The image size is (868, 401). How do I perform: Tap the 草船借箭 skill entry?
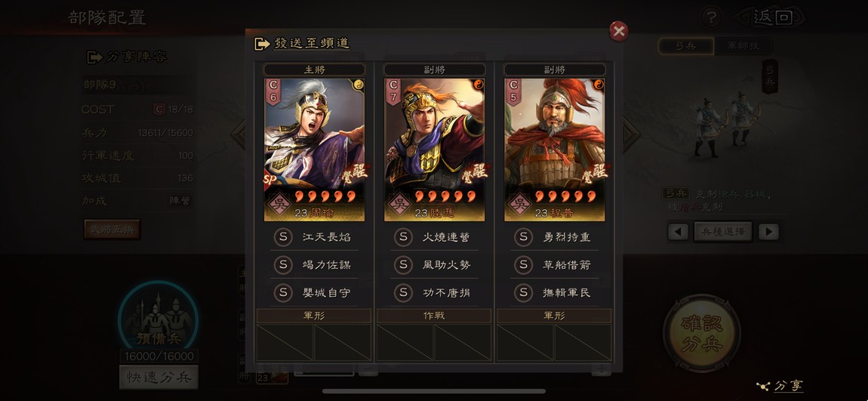(554, 265)
